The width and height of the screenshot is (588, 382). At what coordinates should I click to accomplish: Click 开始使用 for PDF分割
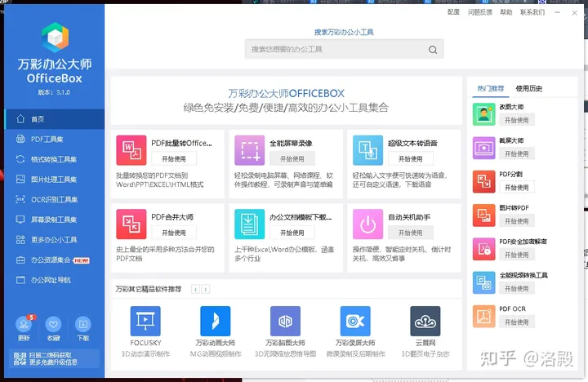tap(517, 188)
